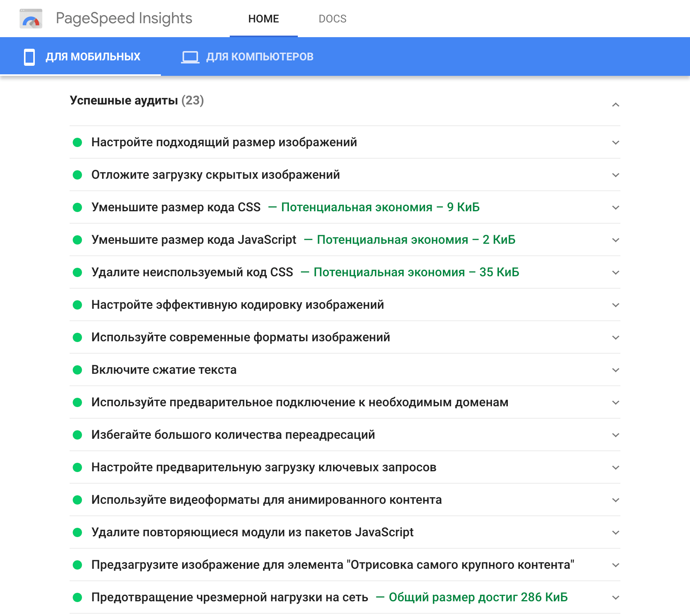Click green dot beside Удалите повторяющиеся модули
The height and width of the screenshot is (616, 690).
(77, 532)
